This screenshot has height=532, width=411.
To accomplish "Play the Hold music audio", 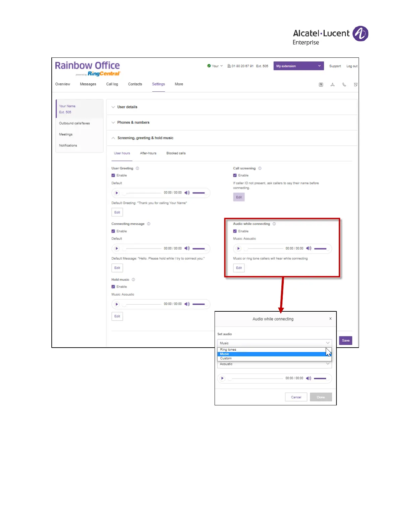I will (117, 304).
